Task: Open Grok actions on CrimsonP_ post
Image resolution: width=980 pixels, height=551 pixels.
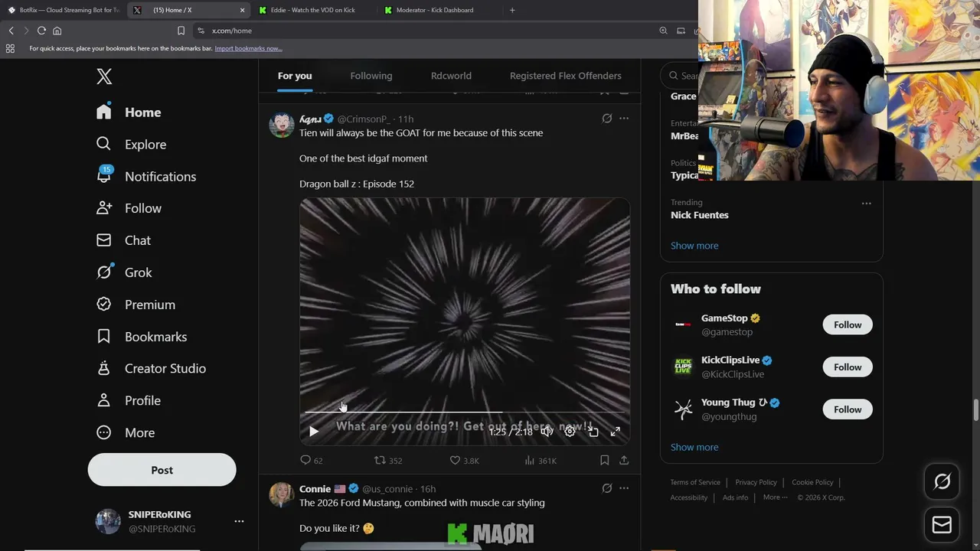Action: coord(607,119)
